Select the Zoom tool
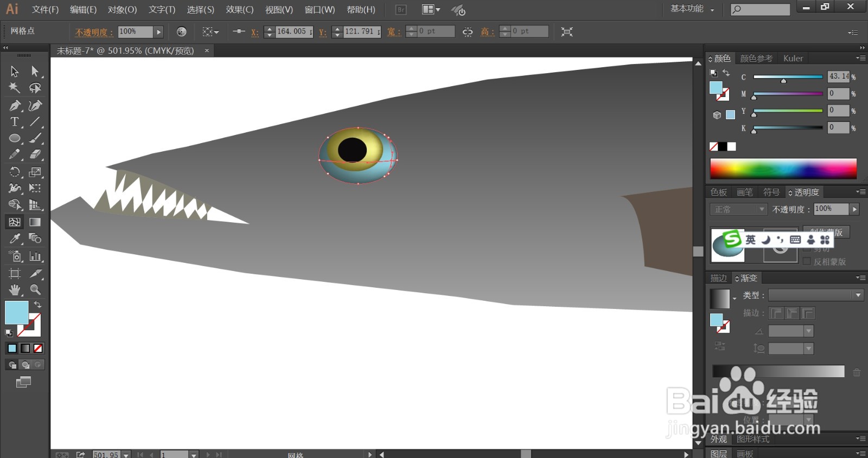 pyautogui.click(x=35, y=289)
